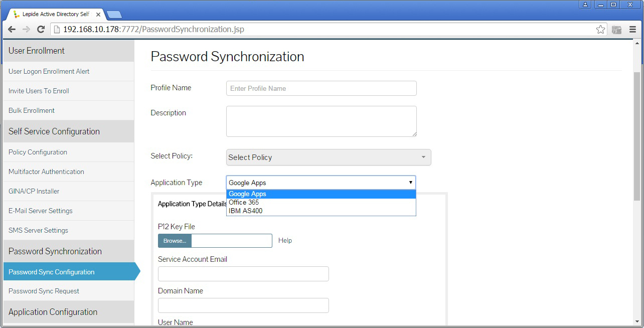644x328 pixels.
Task: Focus the Profile Name text field
Action: coord(321,88)
